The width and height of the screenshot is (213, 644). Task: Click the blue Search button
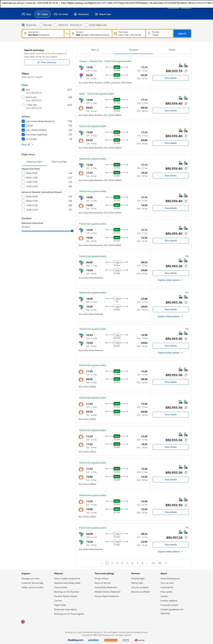182,33
